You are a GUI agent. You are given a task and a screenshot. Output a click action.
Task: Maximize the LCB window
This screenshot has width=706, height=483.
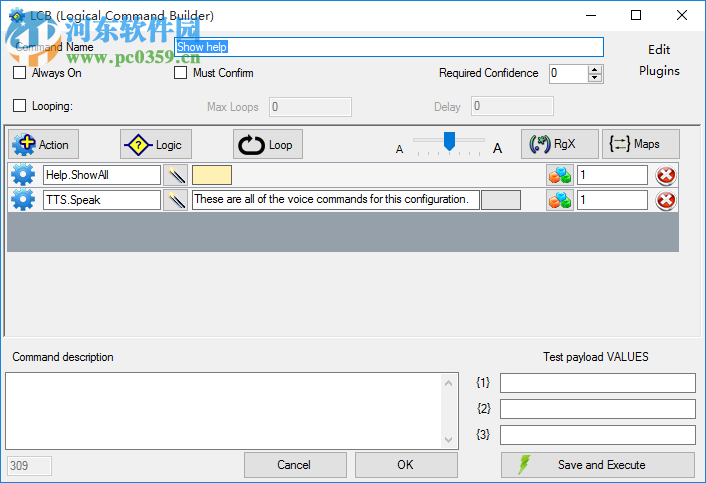[x=636, y=15]
